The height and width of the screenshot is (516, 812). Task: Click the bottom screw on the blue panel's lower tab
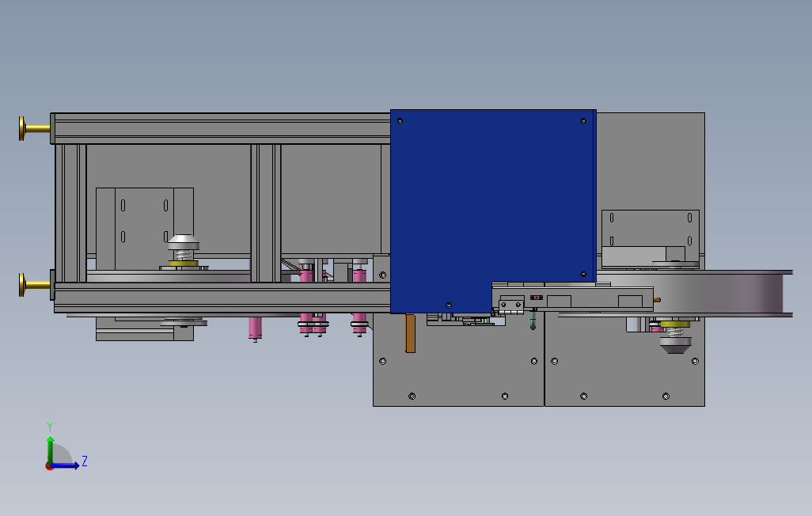click(449, 305)
